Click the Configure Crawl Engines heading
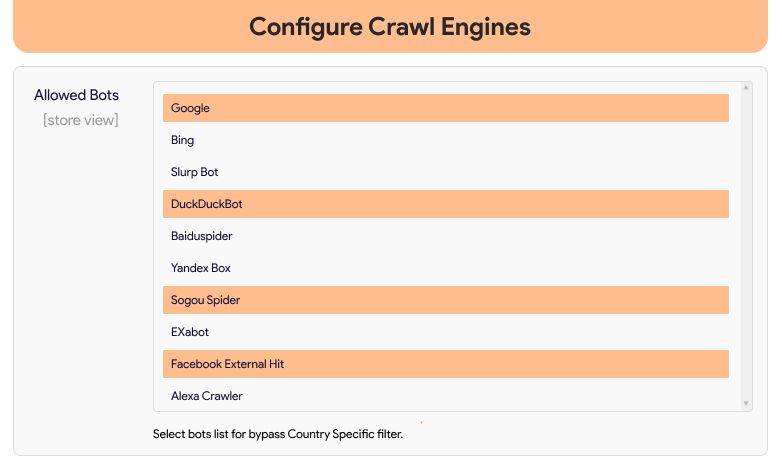 click(390, 26)
